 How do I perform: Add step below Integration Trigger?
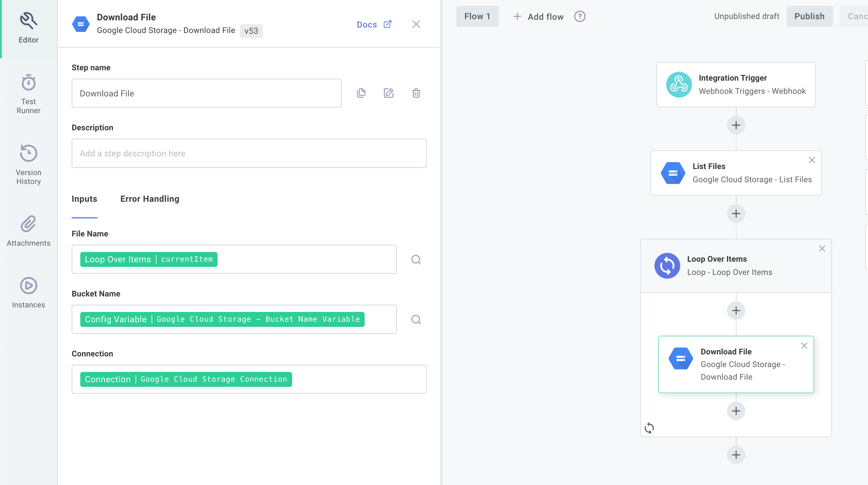[x=736, y=125]
